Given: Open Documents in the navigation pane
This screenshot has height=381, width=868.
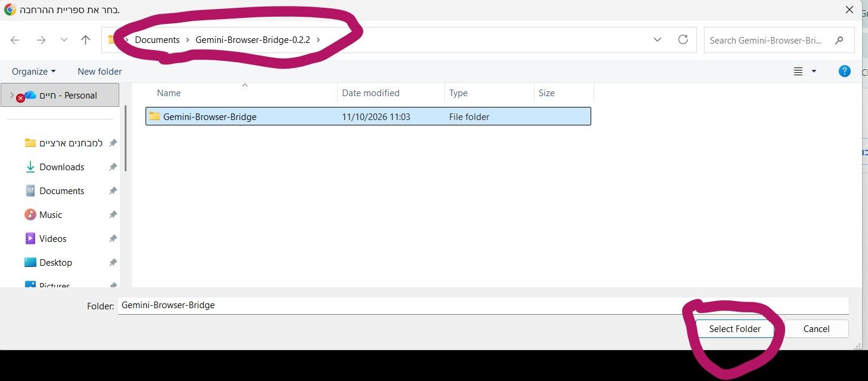Looking at the screenshot, I should coord(61,191).
